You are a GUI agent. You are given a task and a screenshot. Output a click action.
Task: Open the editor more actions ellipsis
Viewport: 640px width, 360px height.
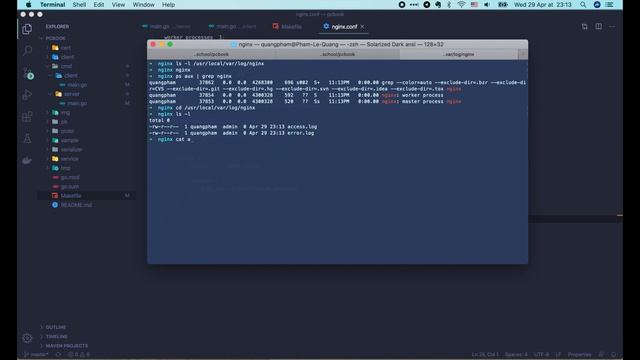(612, 27)
